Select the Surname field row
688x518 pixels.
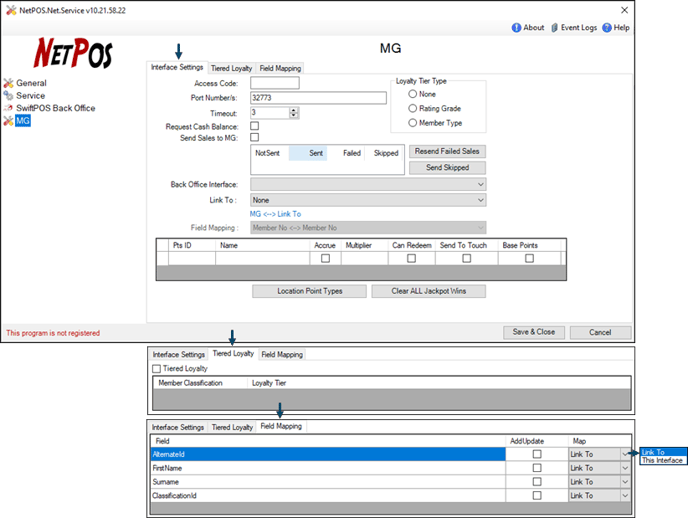[328, 482]
